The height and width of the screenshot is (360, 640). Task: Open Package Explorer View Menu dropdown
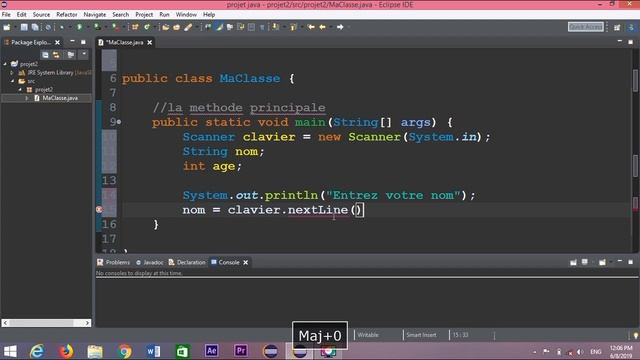84,54
